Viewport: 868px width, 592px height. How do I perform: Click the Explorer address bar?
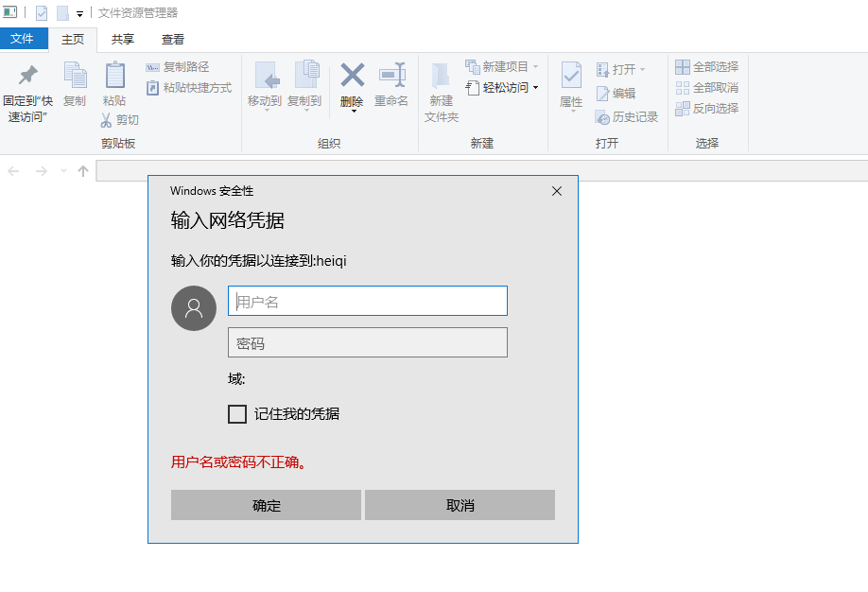(x=481, y=170)
